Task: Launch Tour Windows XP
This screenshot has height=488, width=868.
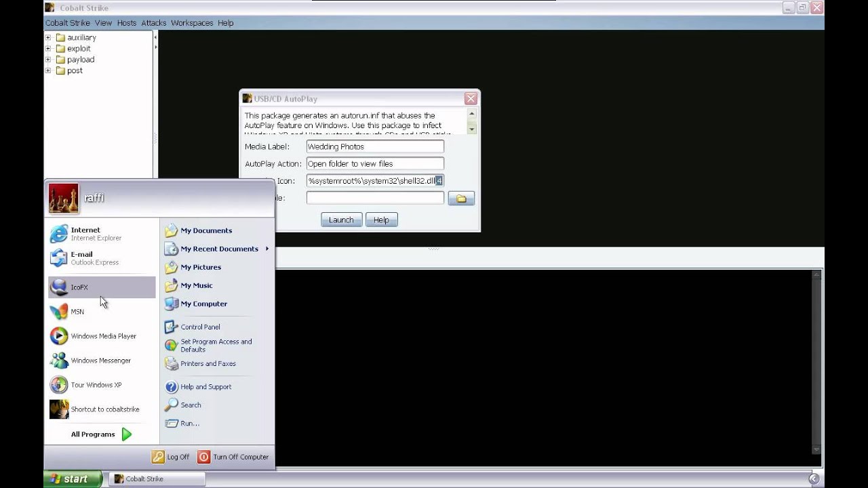Action: pyautogui.click(x=102, y=385)
